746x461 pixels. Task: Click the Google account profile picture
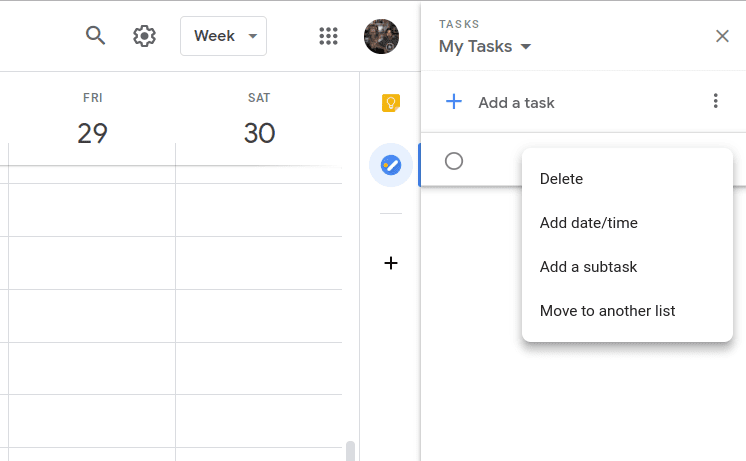coord(381,36)
